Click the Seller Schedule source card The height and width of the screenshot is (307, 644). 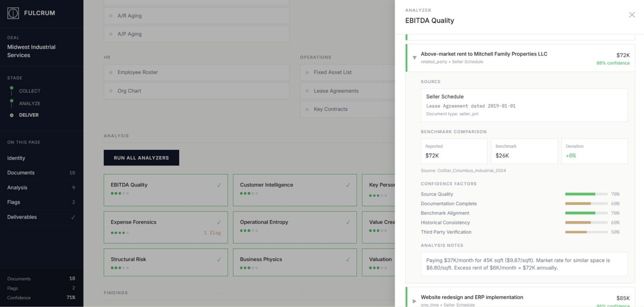[x=524, y=105]
